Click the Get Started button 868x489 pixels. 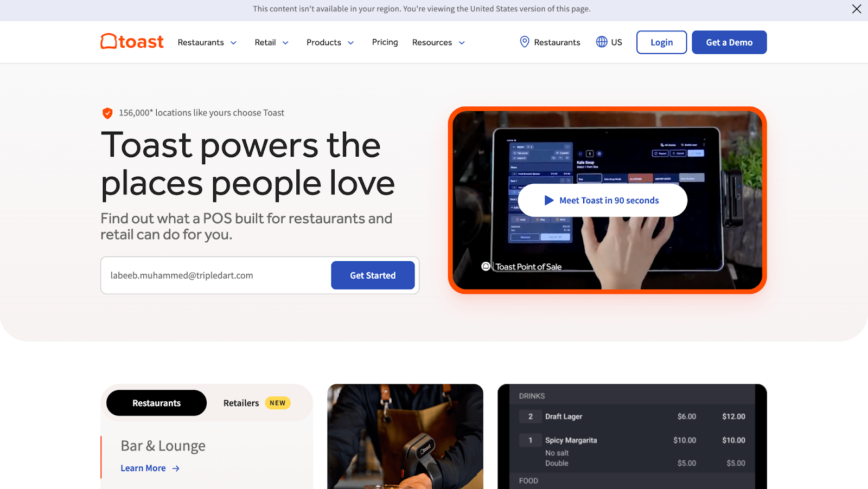pyautogui.click(x=373, y=275)
